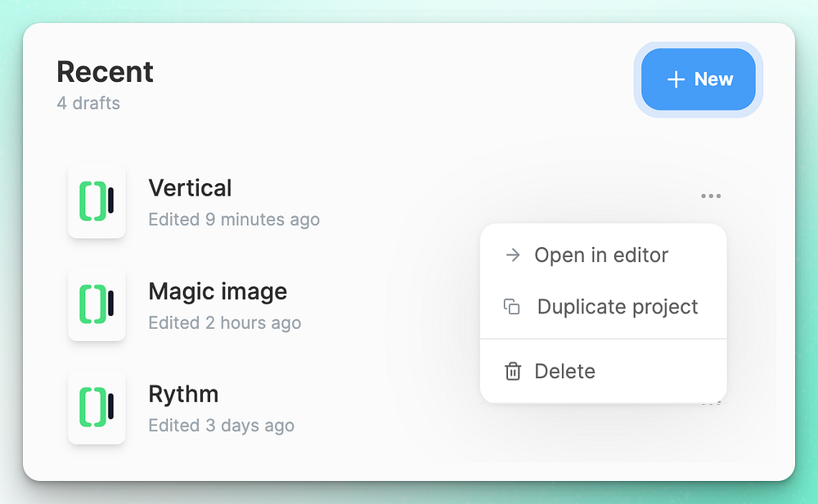Viewport: 818px width, 504px height.
Task: Choose the Delete text in the context menu
Action: (x=564, y=371)
